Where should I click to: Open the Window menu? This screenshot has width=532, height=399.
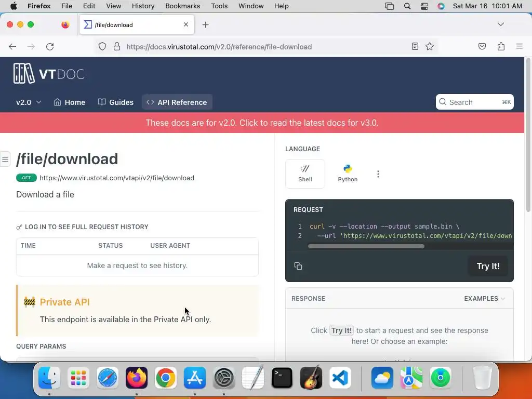(x=251, y=6)
